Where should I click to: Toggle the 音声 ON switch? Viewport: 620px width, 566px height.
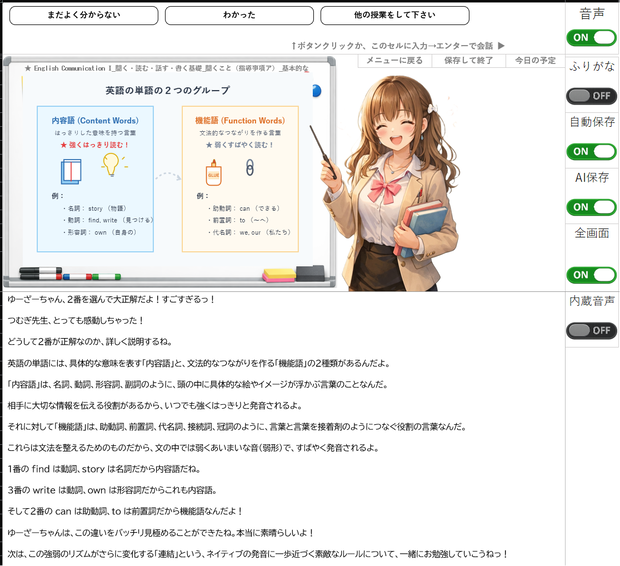point(592,38)
